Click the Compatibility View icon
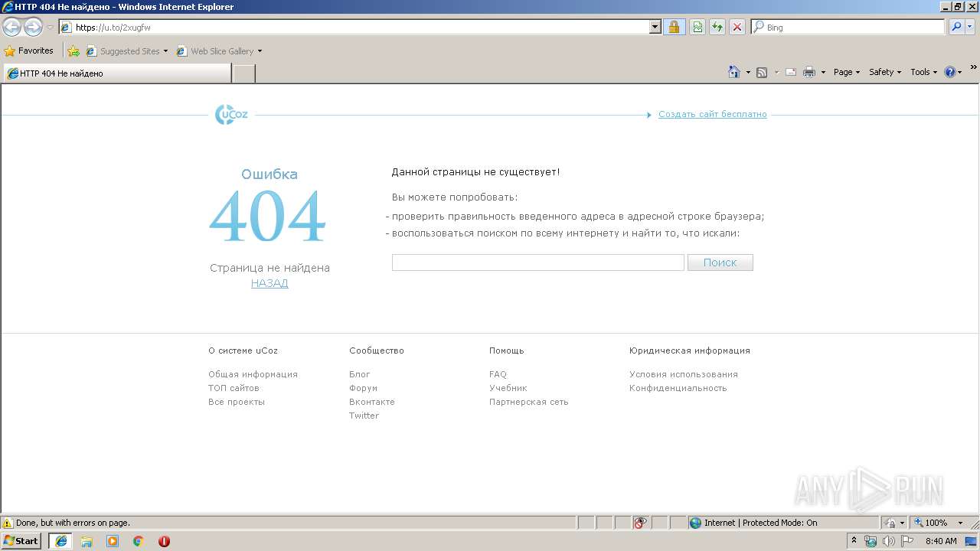 [x=697, y=27]
